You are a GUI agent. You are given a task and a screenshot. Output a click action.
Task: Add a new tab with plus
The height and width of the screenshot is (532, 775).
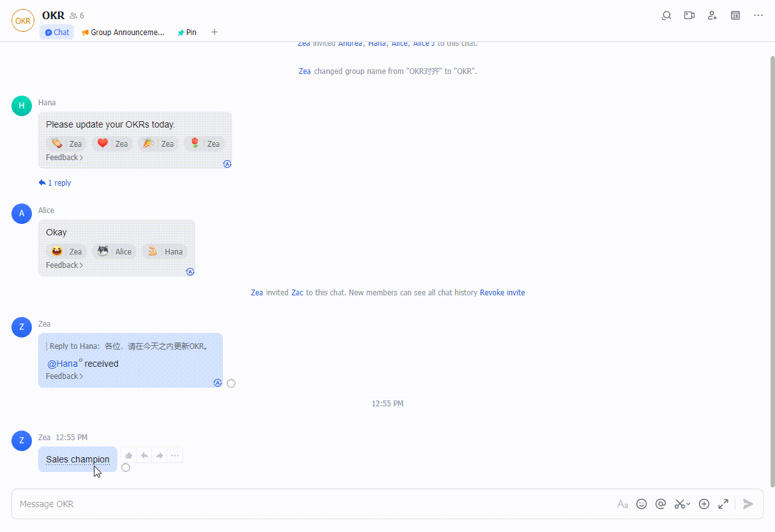(214, 32)
